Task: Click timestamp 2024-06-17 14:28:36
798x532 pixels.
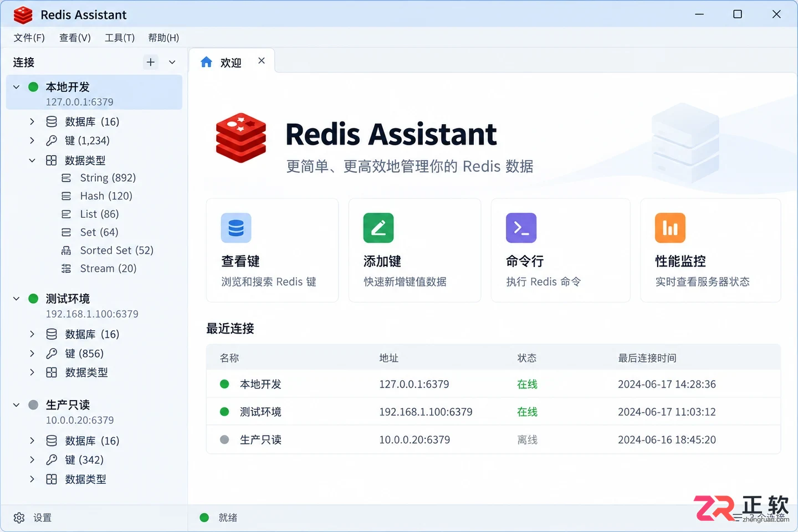Action: point(667,384)
